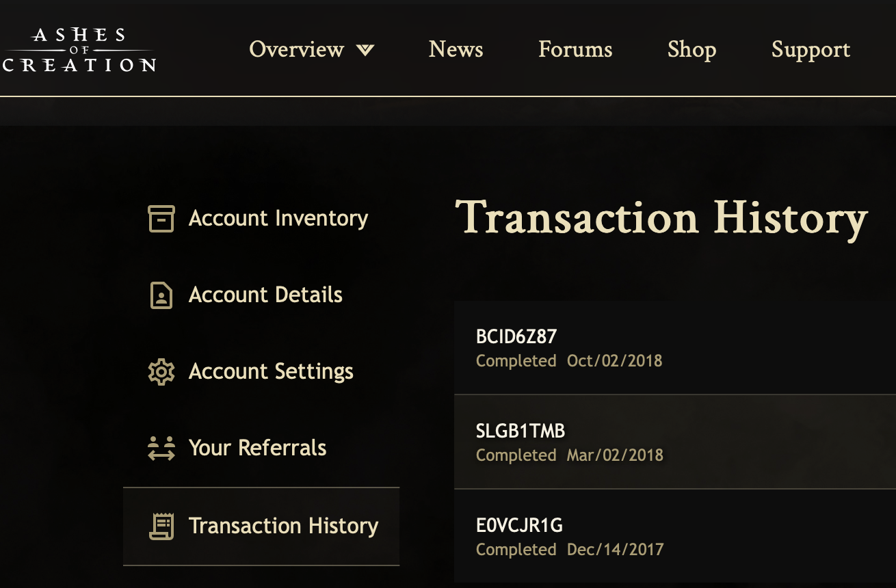Click the Account Details profile document icon
Viewport: 896px width, 588px height.
tap(161, 295)
